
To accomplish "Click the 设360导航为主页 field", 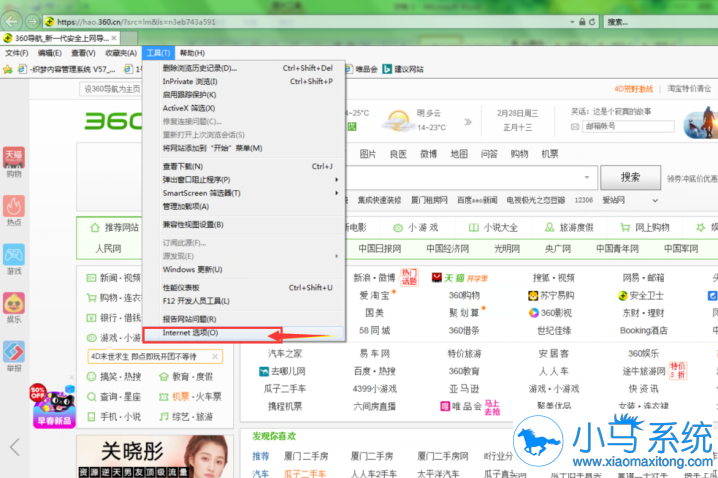I will click(110, 89).
